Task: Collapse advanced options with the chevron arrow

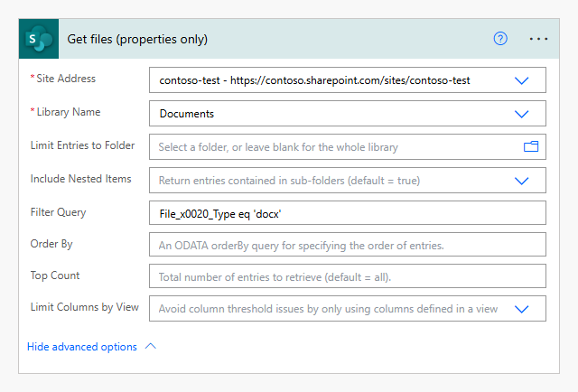Action: 151,346
